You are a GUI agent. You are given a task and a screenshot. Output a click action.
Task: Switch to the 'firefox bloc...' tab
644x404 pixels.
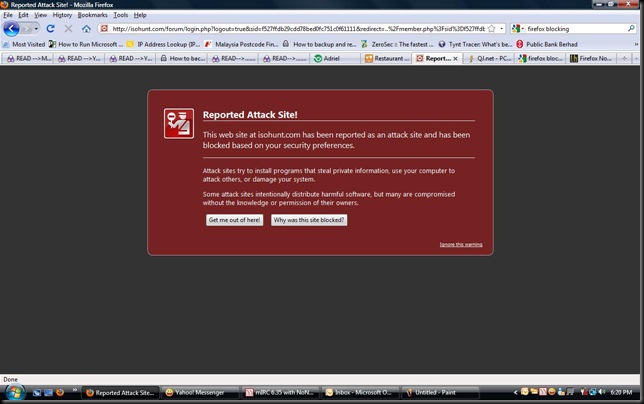coord(540,58)
